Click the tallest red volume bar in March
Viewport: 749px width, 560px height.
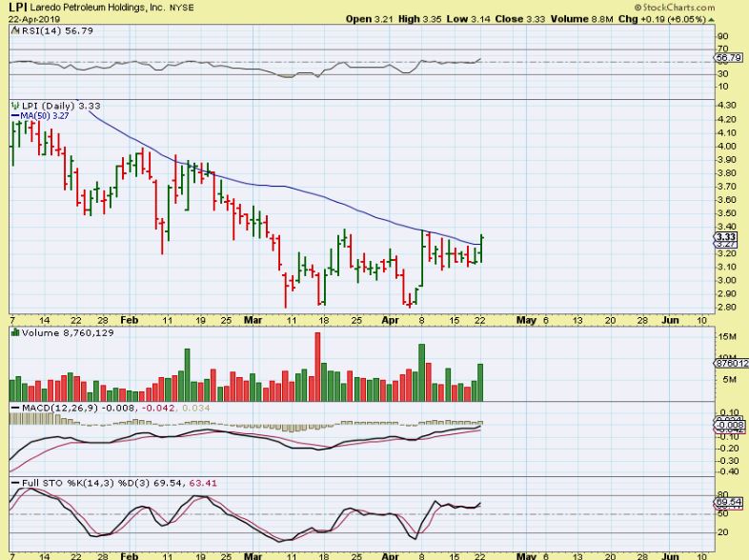[318, 368]
